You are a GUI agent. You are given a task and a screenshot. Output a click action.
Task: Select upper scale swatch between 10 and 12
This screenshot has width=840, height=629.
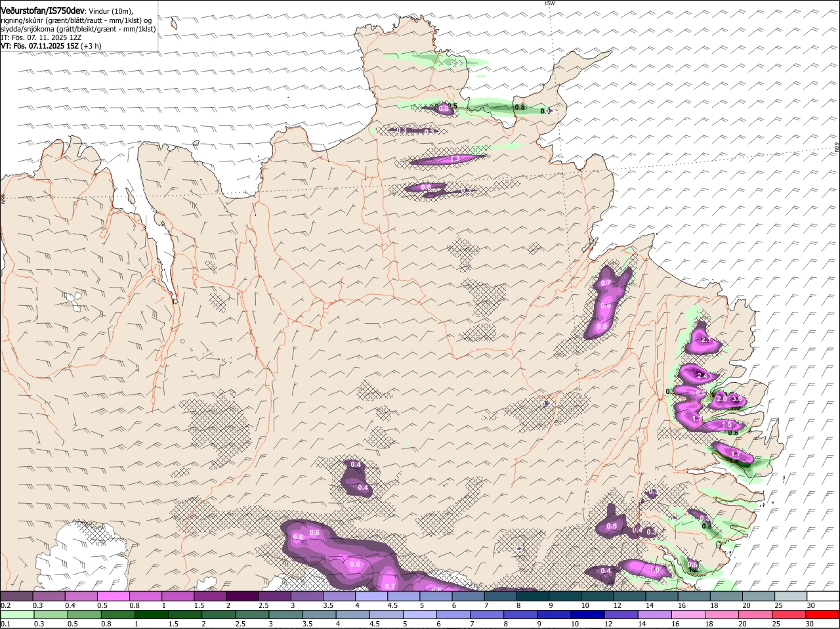click(x=598, y=596)
